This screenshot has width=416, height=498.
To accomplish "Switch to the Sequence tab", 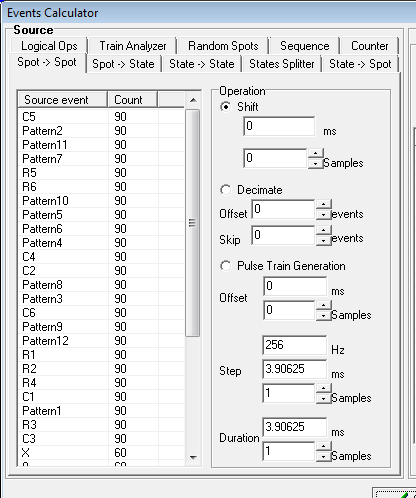I will tap(304, 46).
